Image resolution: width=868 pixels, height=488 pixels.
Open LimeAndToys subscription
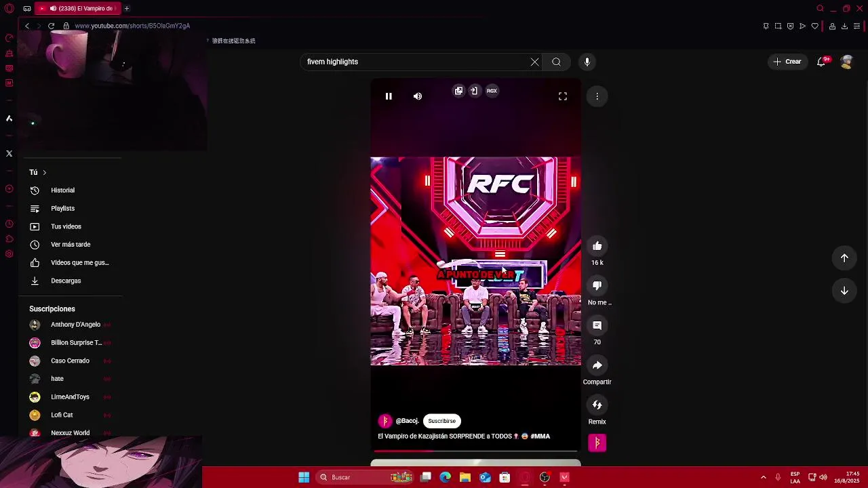pyautogui.click(x=71, y=397)
